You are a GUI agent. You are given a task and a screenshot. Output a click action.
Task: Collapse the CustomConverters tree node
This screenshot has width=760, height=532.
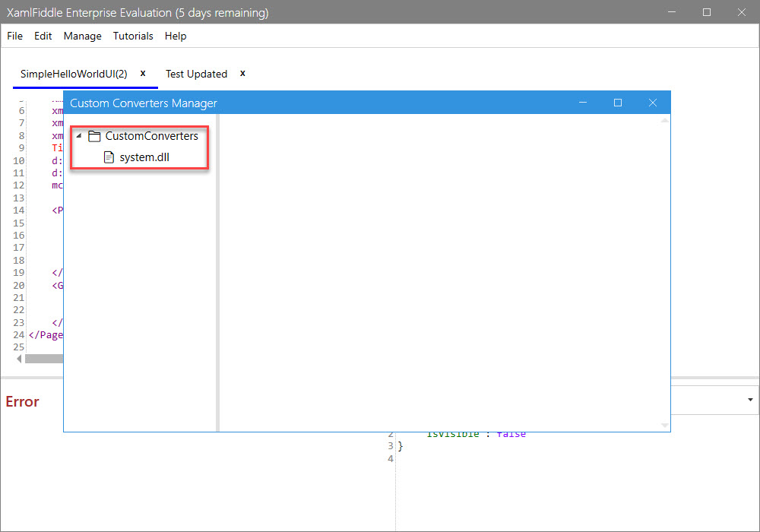[79, 136]
